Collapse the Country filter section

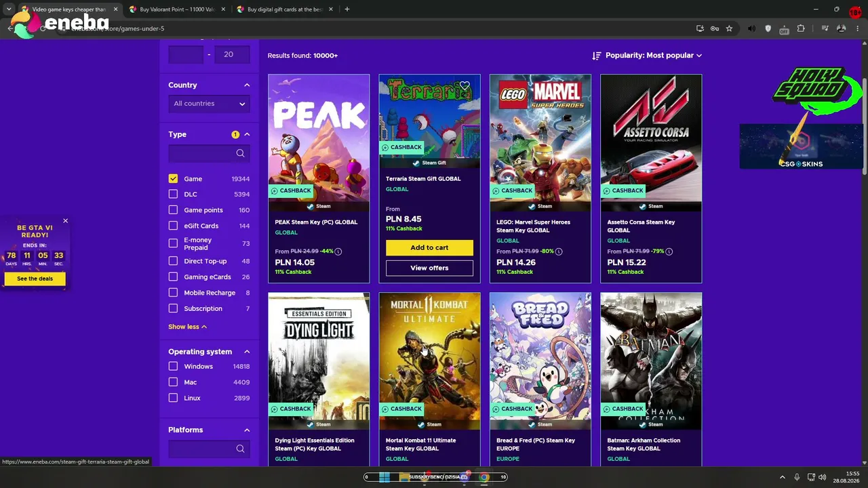[247, 85]
